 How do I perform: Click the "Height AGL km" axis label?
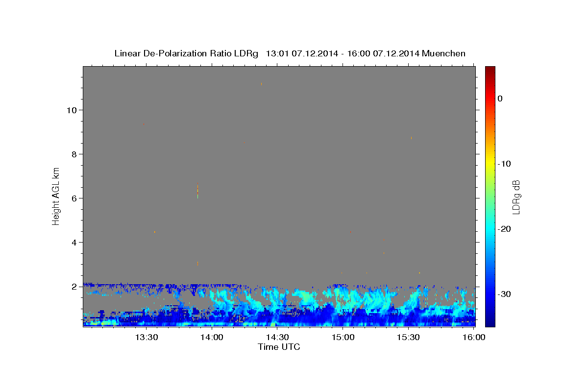tap(56, 196)
